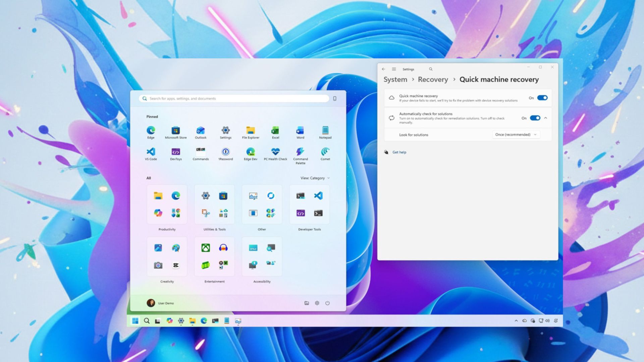Turn off Quick machine recovery
This screenshot has width=644, height=362.
(x=542, y=98)
